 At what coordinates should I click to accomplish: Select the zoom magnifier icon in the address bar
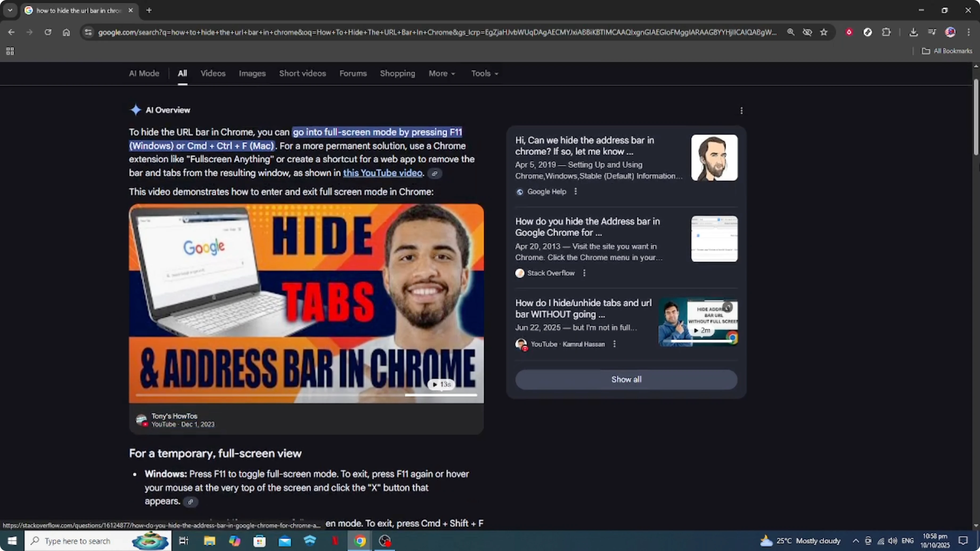[x=791, y=32]
